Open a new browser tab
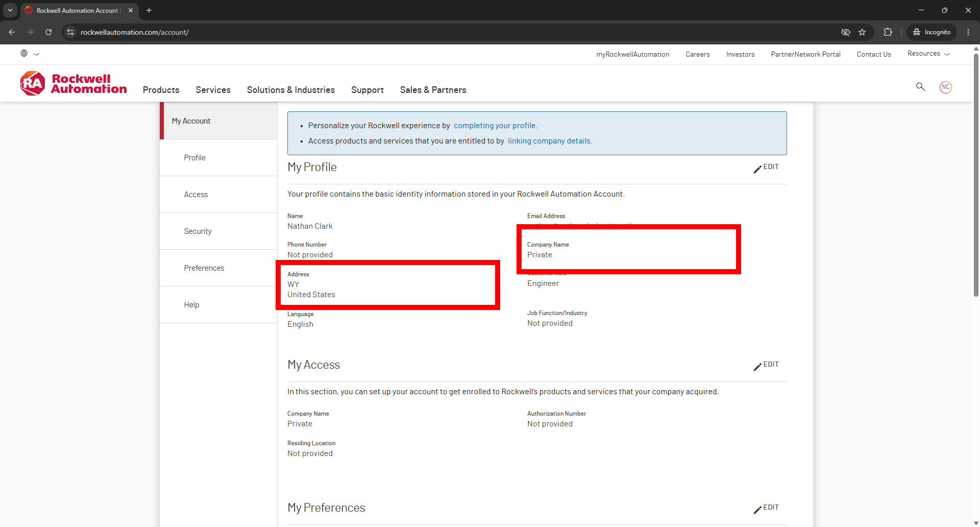 point(149,10)
